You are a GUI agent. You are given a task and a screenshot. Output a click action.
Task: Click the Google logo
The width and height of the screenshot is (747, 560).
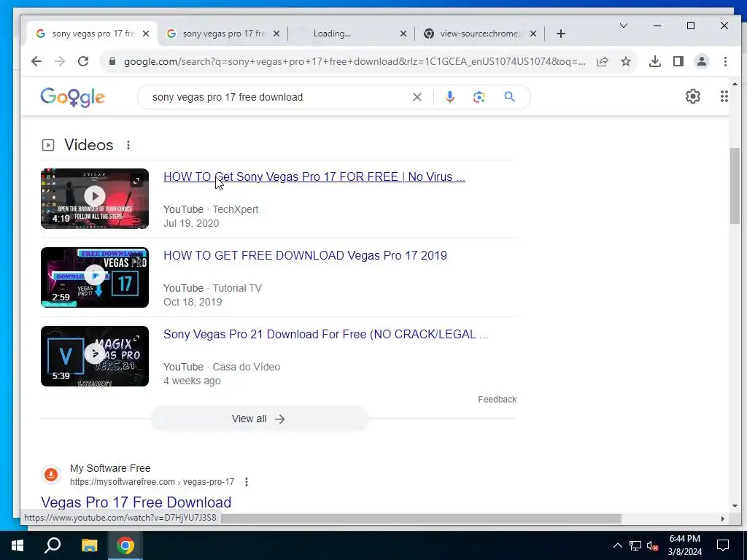point(72,97)
